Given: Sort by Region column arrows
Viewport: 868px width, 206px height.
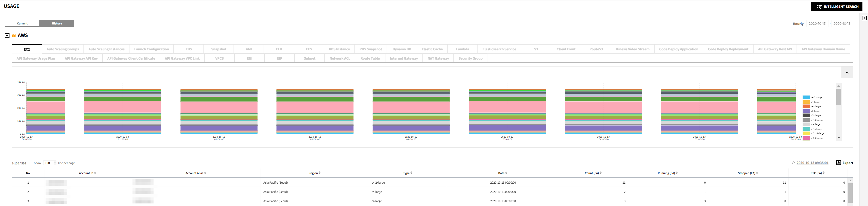Looking at the screenshot, I should tap(320, 173).
